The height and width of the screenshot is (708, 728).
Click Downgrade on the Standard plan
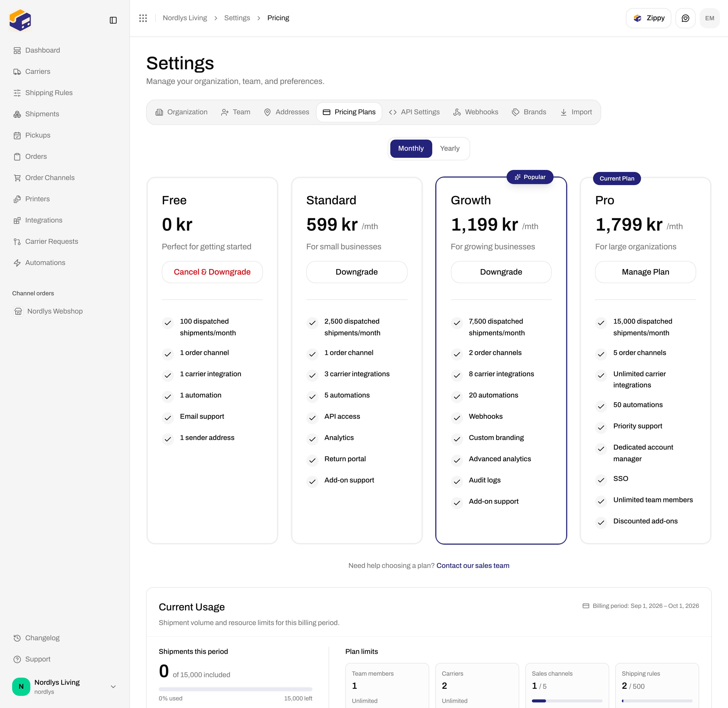coord(357,272)
